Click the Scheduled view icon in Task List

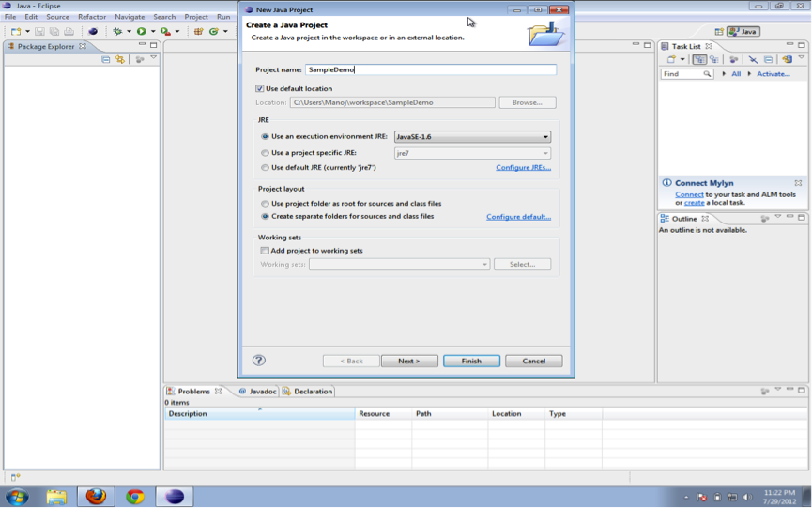pyautogui.click(x=714, y=59)
